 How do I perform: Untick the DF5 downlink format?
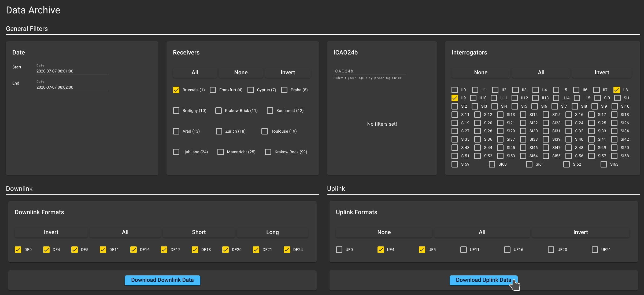[x=75, y=250]
